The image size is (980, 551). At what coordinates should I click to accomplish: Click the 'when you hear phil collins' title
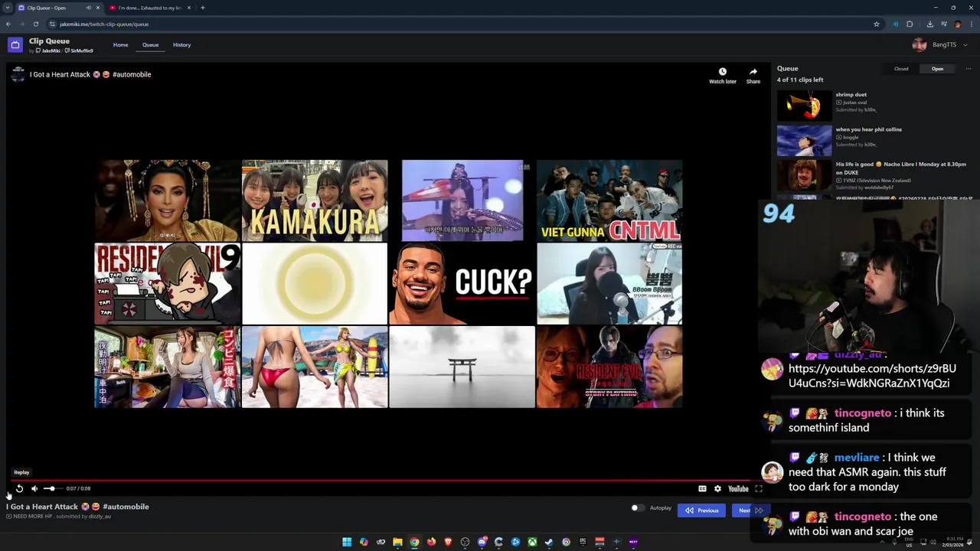[x=869, y=129]
